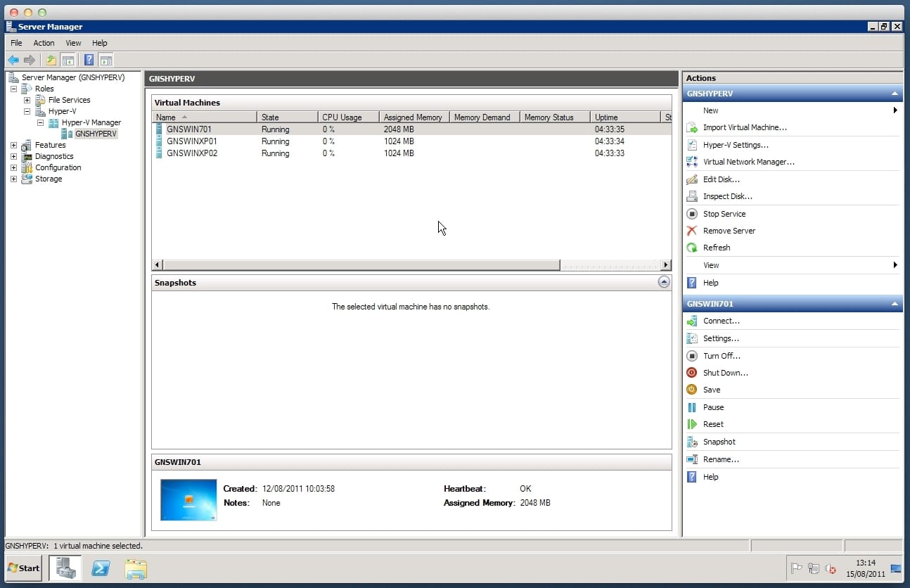Collapse the GNSHYPERV actions group
910x588 pixels.
pyautogui.click(x=895, y=94)
